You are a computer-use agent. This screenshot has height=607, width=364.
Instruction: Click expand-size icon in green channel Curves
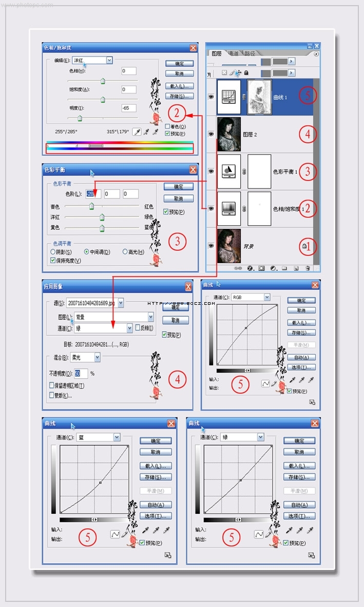click(312, 555)
